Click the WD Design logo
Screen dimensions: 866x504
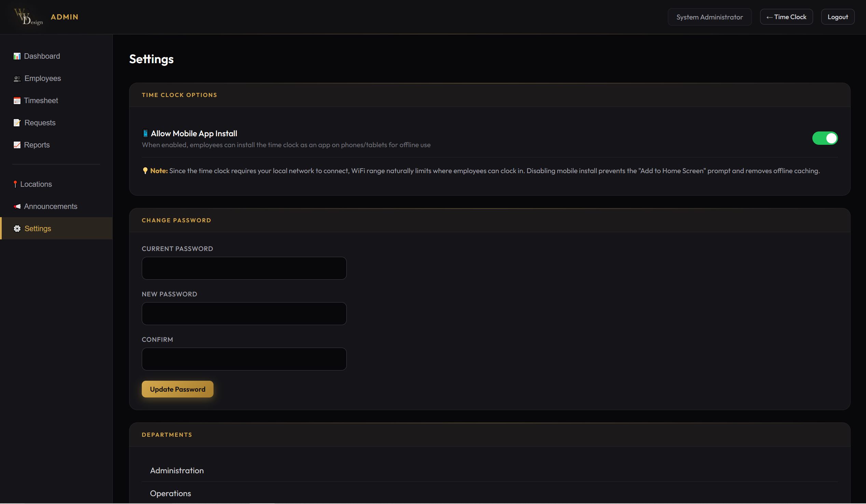pyautogui.click(x=28, y=17)
